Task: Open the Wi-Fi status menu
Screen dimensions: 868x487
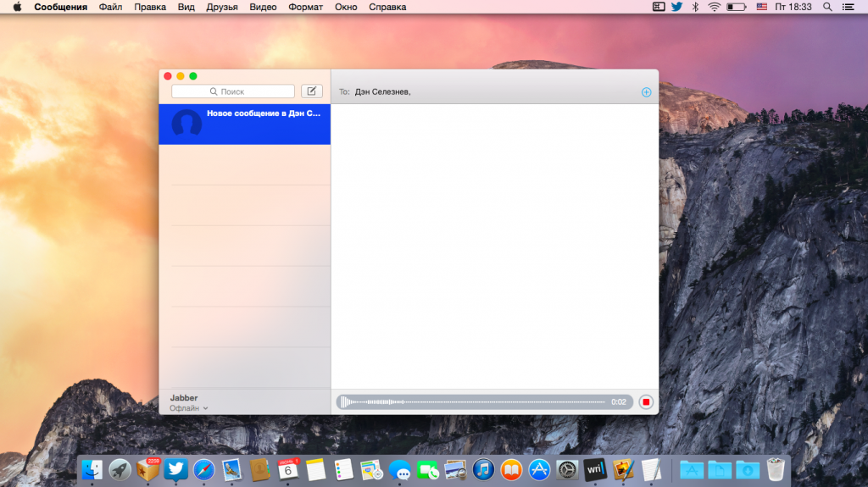Action: coord(715,7)
